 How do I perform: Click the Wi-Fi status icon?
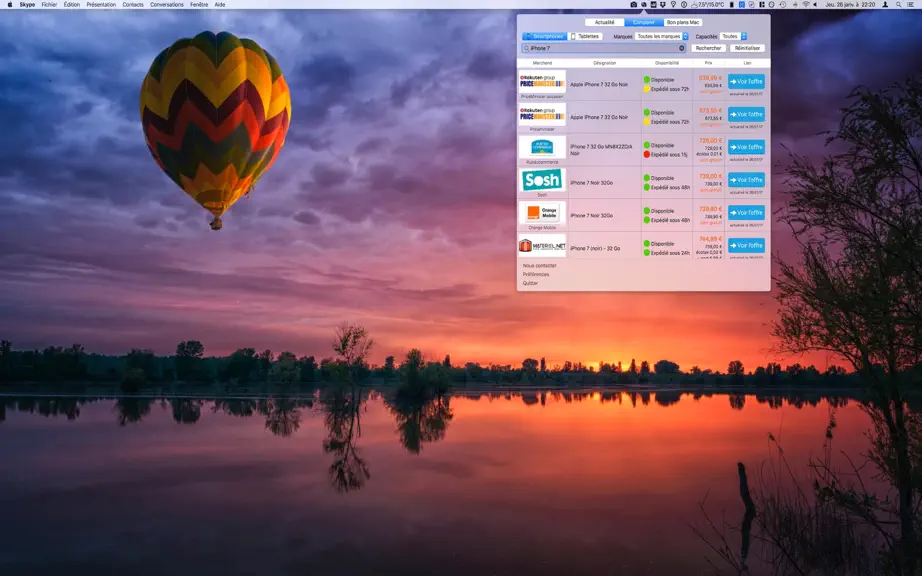806,4
